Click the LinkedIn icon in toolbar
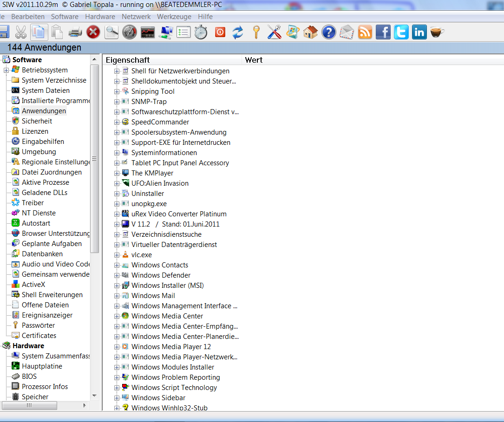 (419, 32)
